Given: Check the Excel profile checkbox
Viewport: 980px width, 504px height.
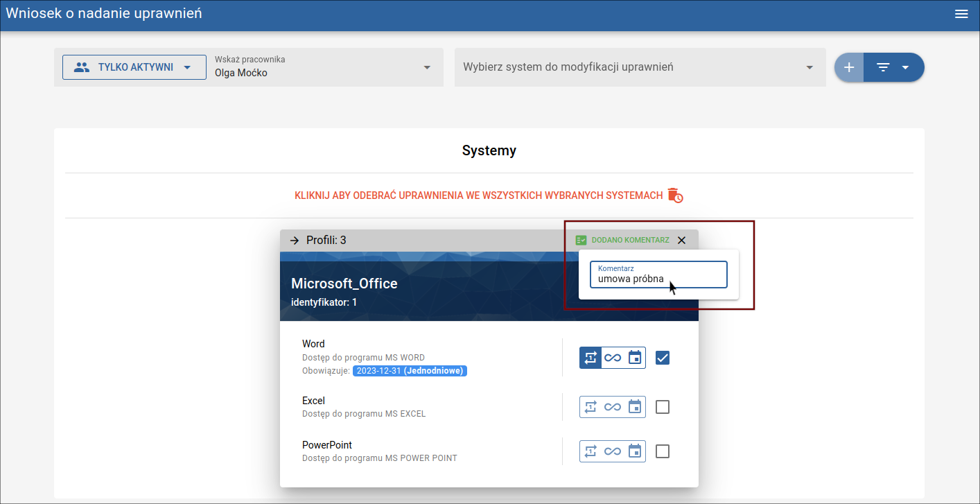Looking at the screenshot, I should [663, 407].
